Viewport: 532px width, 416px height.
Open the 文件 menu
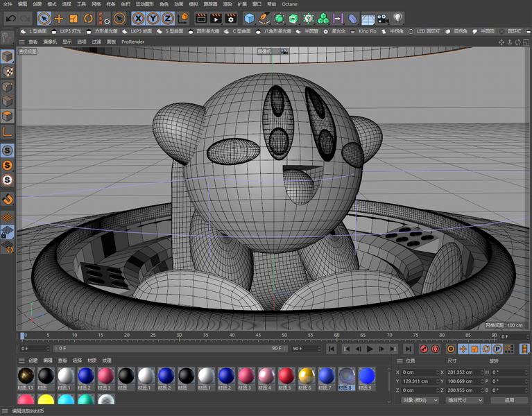pos(8,4)
